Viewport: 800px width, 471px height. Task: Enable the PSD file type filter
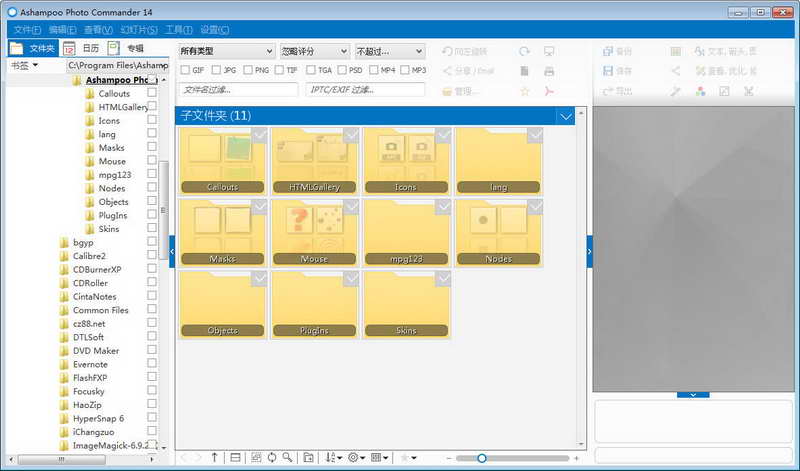point(342,70)
